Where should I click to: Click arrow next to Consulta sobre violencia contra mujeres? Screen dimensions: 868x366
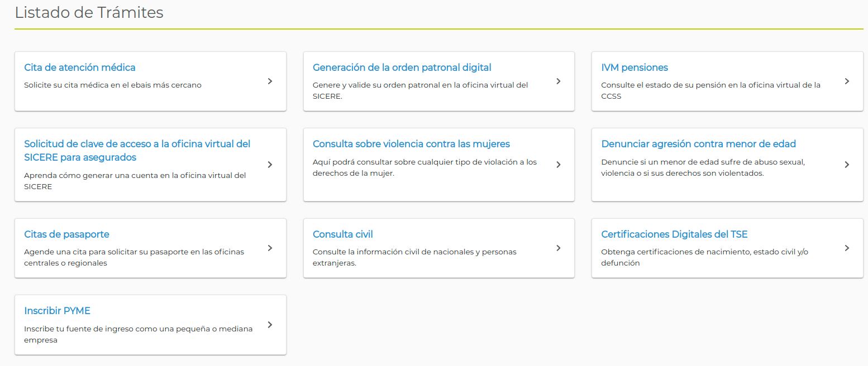[559, 165]
